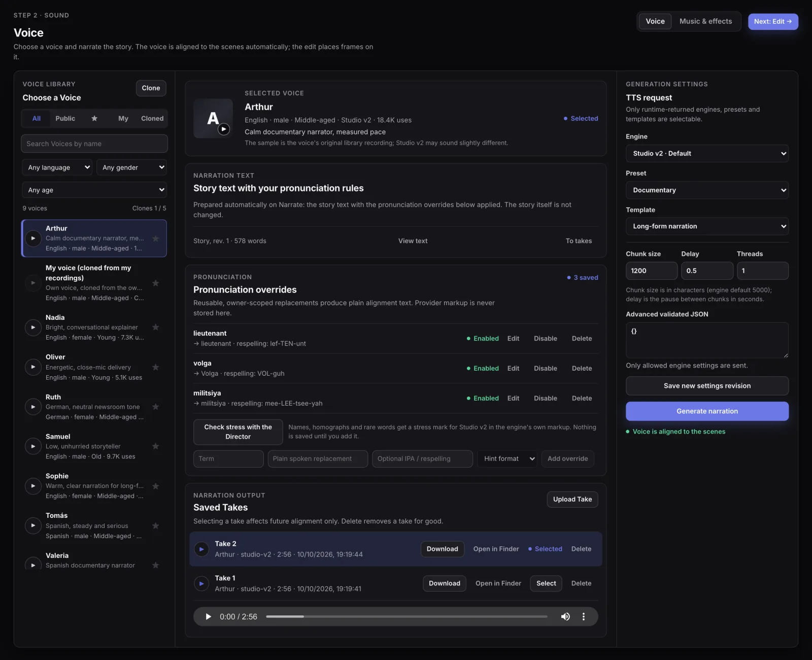The width and height of the screenshot is (812, 660).
Task: Open the Any gender filter dropdown
Action: (131, 168)
